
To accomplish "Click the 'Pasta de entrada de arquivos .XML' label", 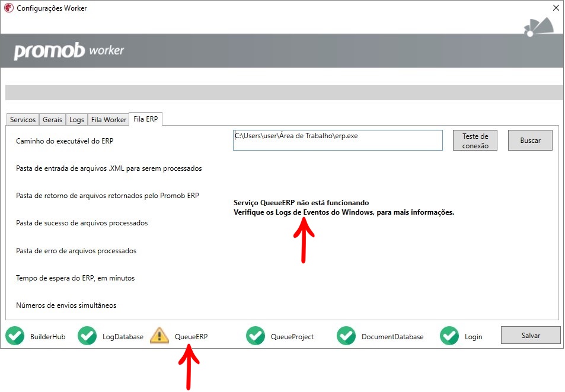I will pos(109,168).
